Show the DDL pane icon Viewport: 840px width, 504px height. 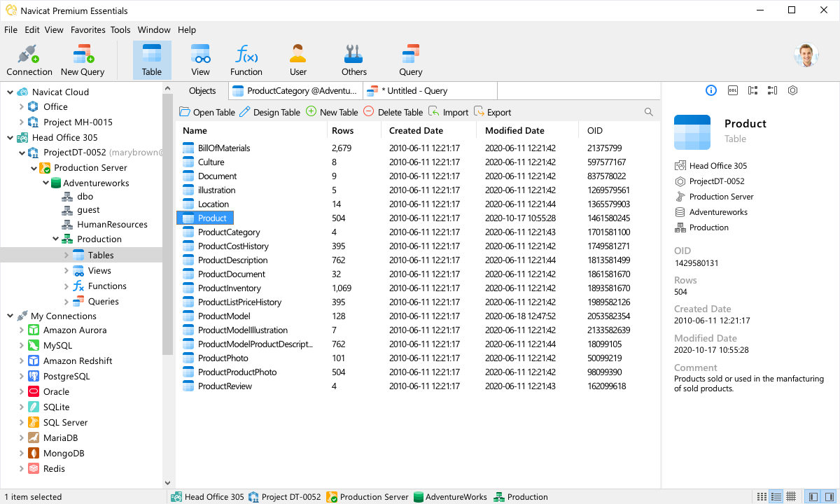pyautogui.click(x=733, y=90)
